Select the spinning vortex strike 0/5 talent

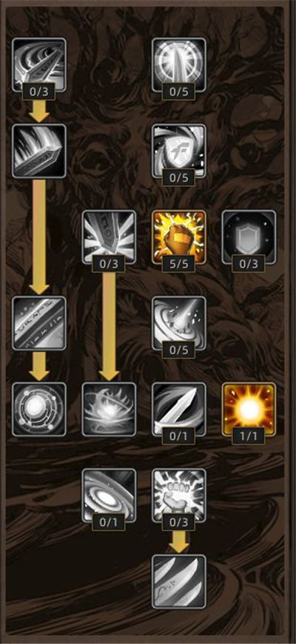pyautogui.click(x=179, y=323)
